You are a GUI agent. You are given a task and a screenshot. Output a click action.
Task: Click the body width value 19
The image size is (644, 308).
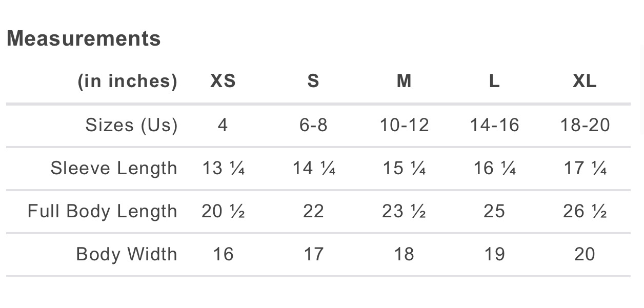[x=494, y=254]
